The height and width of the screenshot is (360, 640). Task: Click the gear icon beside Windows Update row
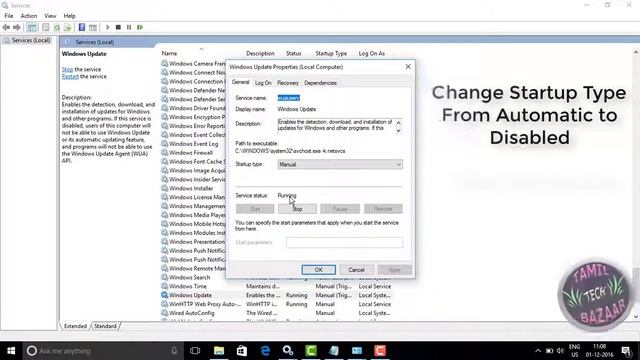tap(164, 295)
